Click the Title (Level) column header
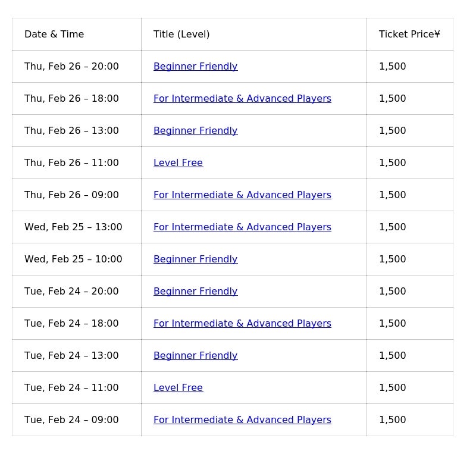 [x=181, y=35]
